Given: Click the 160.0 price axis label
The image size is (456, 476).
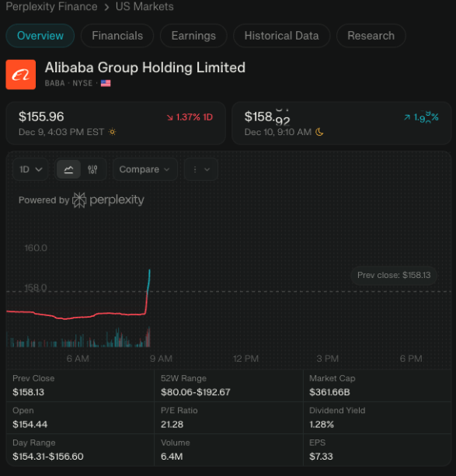Looking at the screenshot, I should 36,248.
